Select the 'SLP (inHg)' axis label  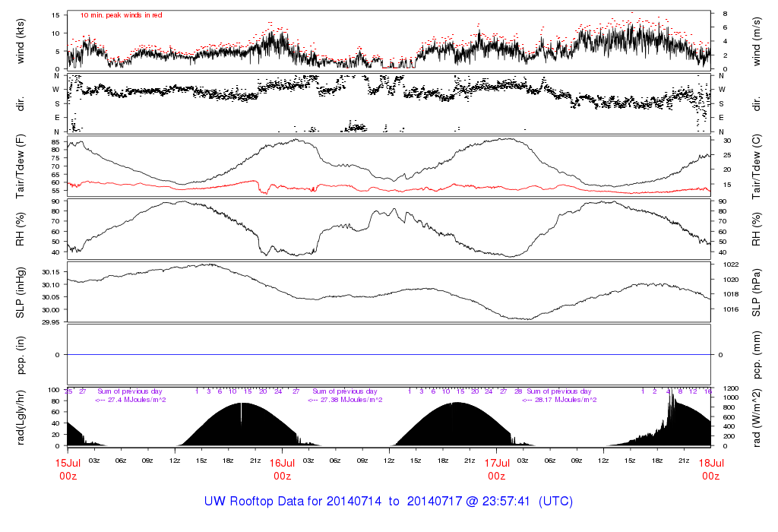21,293
